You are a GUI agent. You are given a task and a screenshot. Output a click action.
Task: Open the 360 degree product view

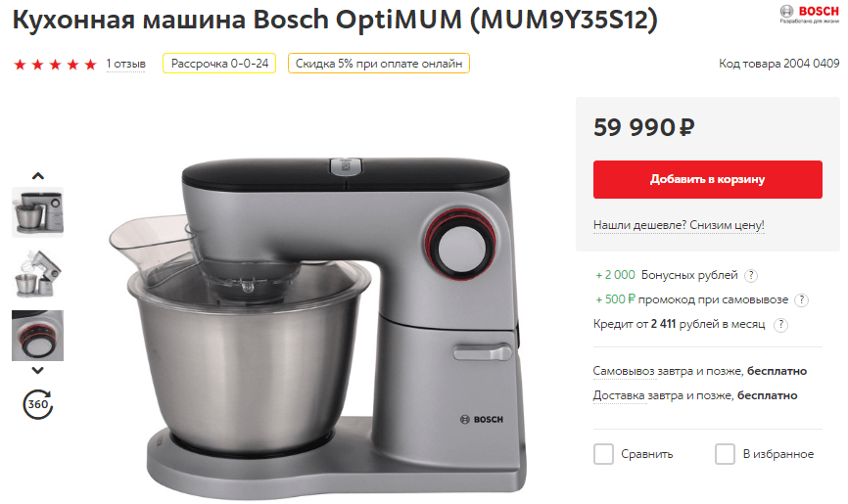tap(38, 404)
